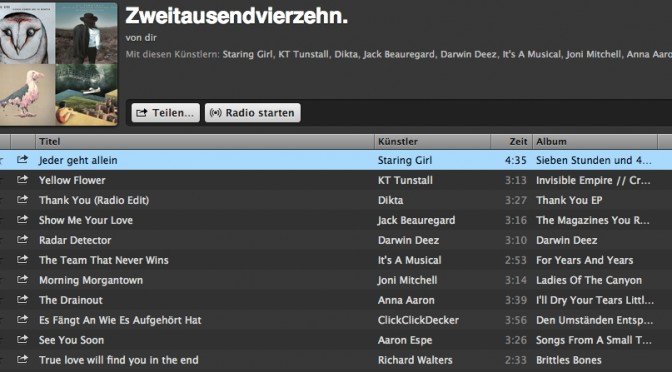The height and width of the screenshot is (372, 672).
Task: Share icon for Radar Detector
Action: pos(22,240)
